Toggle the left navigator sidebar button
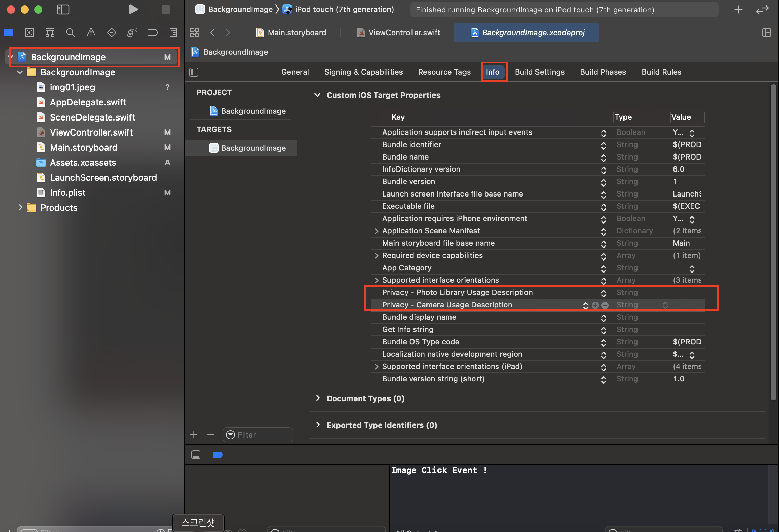779x532 pixels. [63, 9]
